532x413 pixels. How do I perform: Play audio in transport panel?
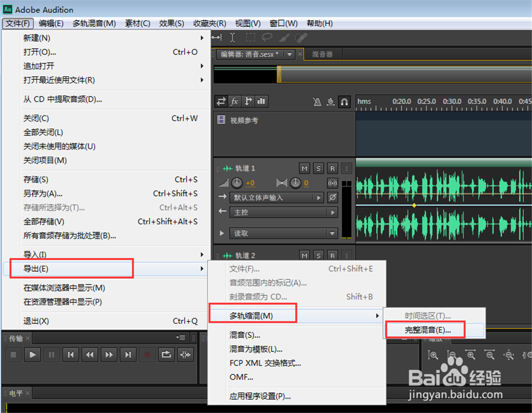coord(32,354)
